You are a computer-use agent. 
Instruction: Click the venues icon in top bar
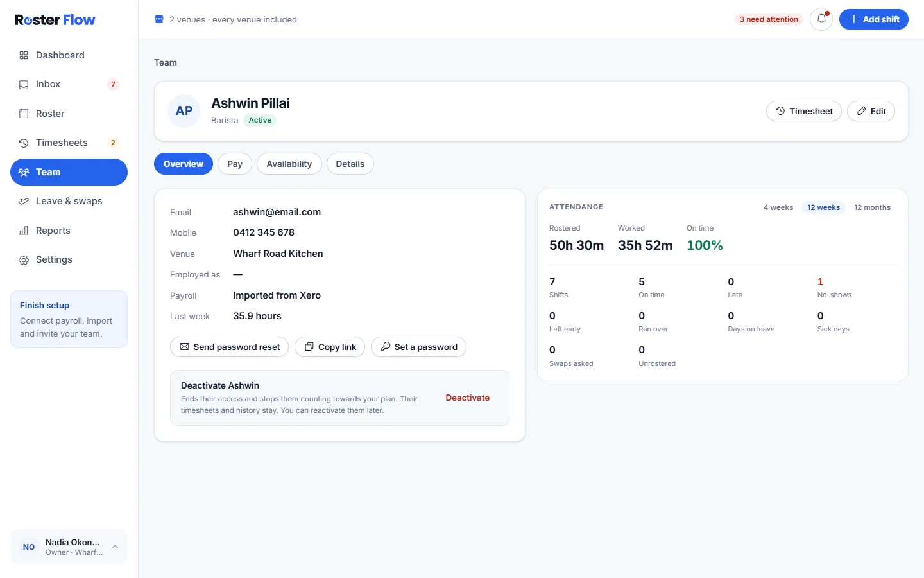(x=159, y=19)
